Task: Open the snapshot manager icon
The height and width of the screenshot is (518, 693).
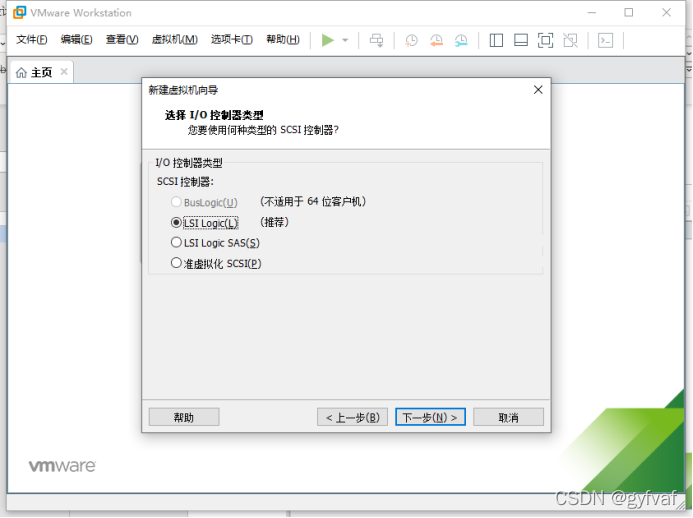Action: (x=461, y=41)
